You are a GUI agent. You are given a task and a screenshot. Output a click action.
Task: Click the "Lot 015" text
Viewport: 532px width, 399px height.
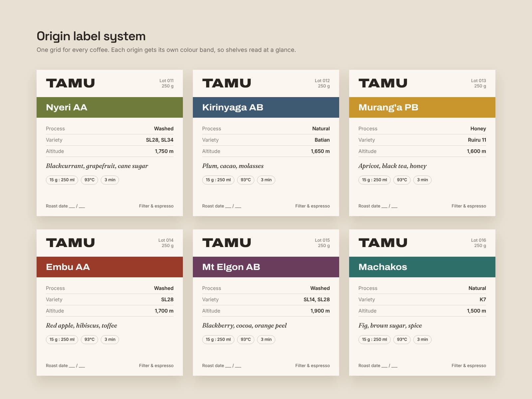[x=322, y=240]
